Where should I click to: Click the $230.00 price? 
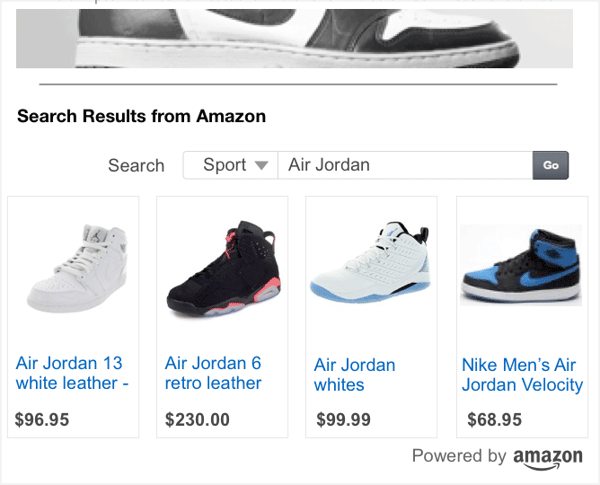(x=197, y=419)
